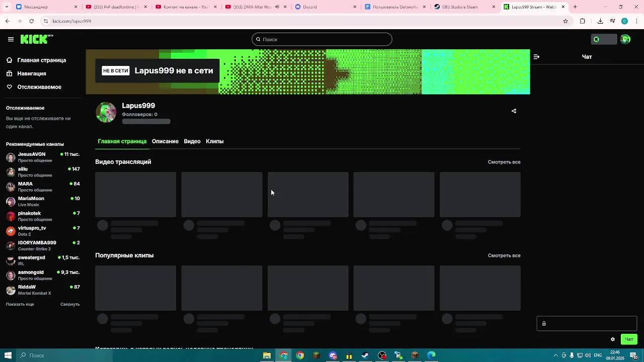The width and height of the screenshot is (644, 362).
Task: Click the user avatar in the top right
Action: pos(625,39)
